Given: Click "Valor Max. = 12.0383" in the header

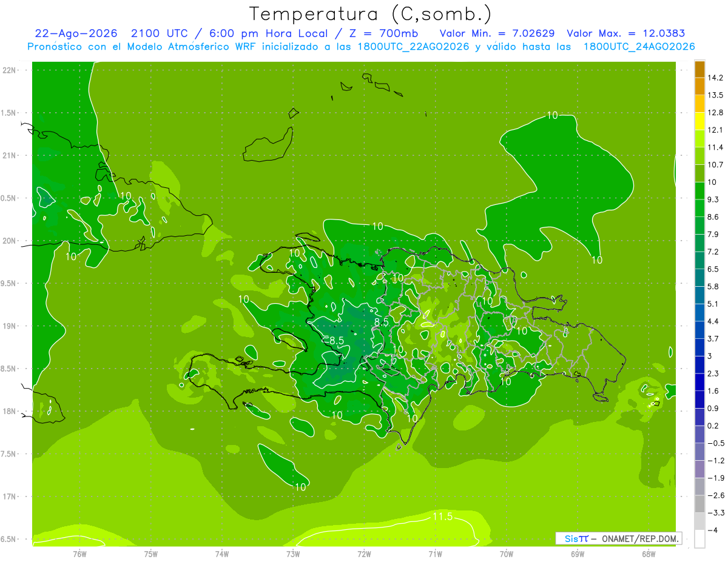Looking at the screenshot, I should coord(625,33).
